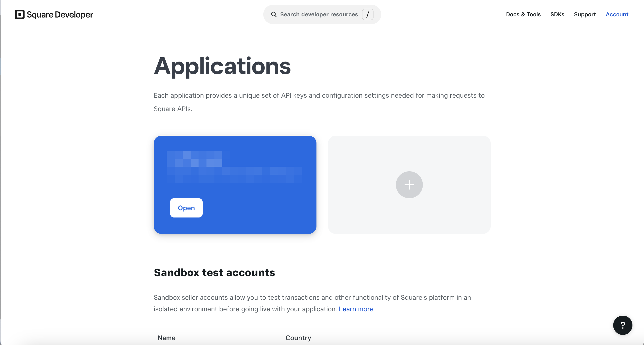Image resolution: width=644 pixels, height=345 pixels.
Task: Click the empty gray new-application card
Action: [x=409, y=185]
